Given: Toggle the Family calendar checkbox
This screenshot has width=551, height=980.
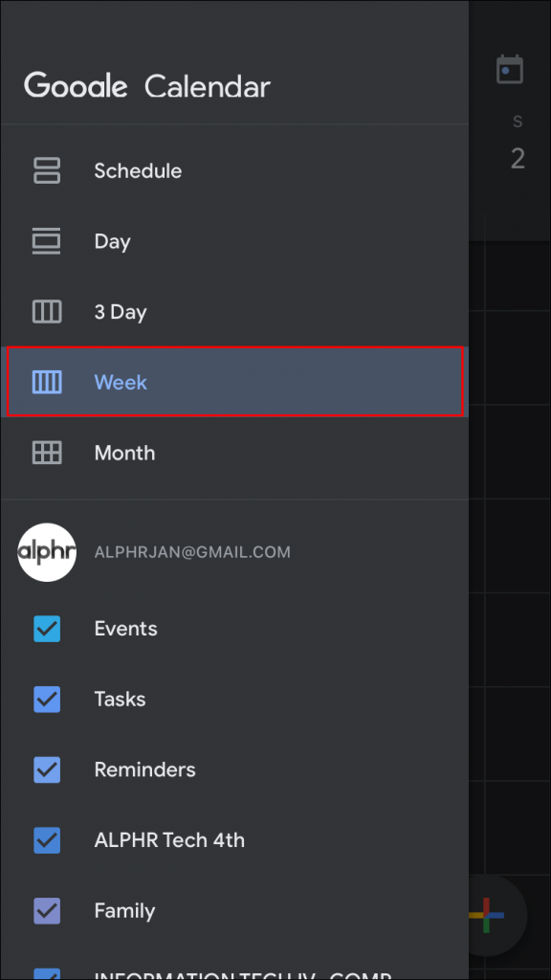Looking at the screenshot, I should [47, 911].
